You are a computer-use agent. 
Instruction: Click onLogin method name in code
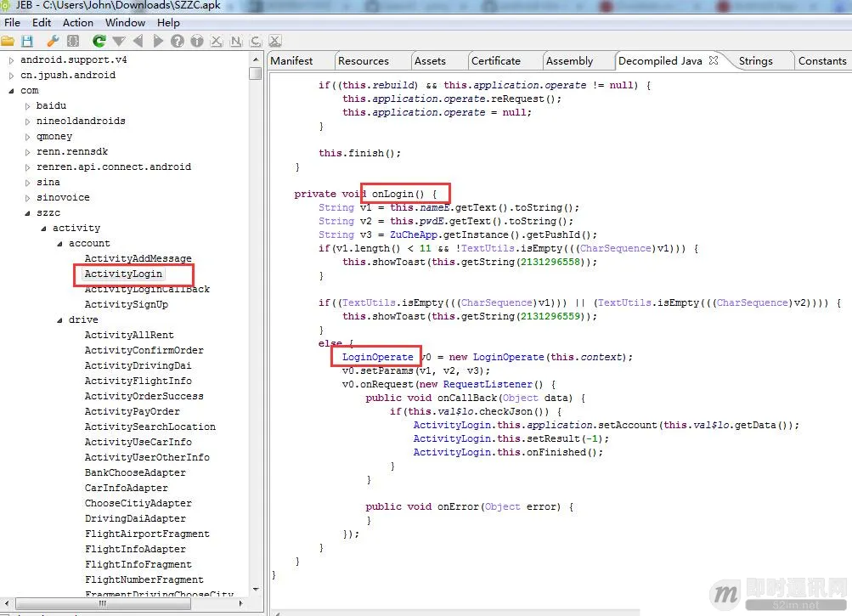(392, 194)
